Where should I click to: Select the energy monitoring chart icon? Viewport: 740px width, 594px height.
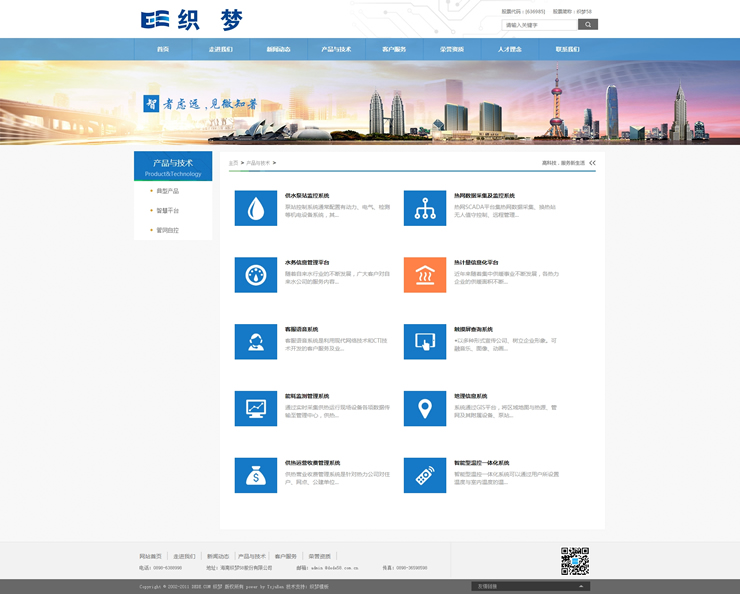point(256,408)
